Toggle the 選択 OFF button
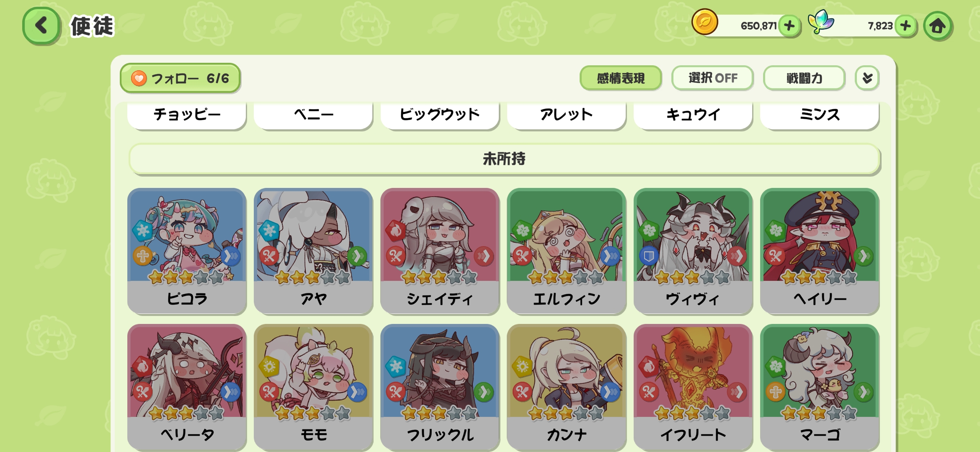This screenshot has width=980, height=452. pos(712,78)
